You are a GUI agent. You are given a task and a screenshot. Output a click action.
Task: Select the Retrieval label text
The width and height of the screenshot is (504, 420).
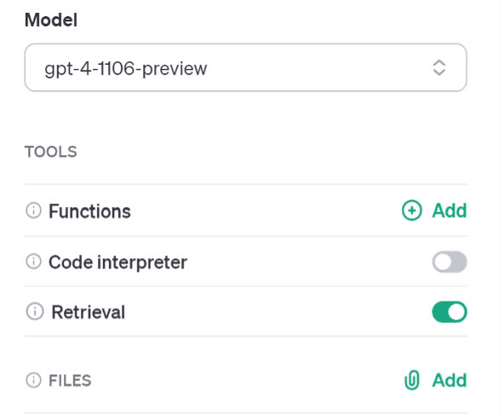pyautogui.click(x=88, y=313)
